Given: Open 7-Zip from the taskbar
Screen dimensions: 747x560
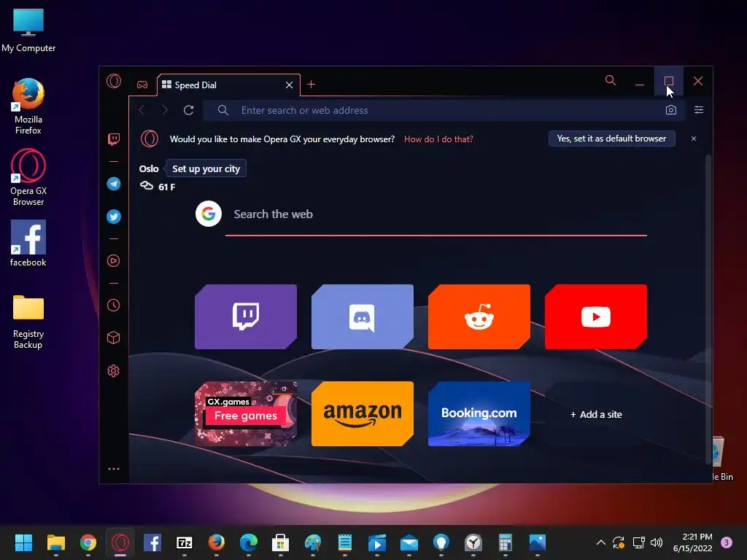Looking at the screenshot, I should pos(185,542).
